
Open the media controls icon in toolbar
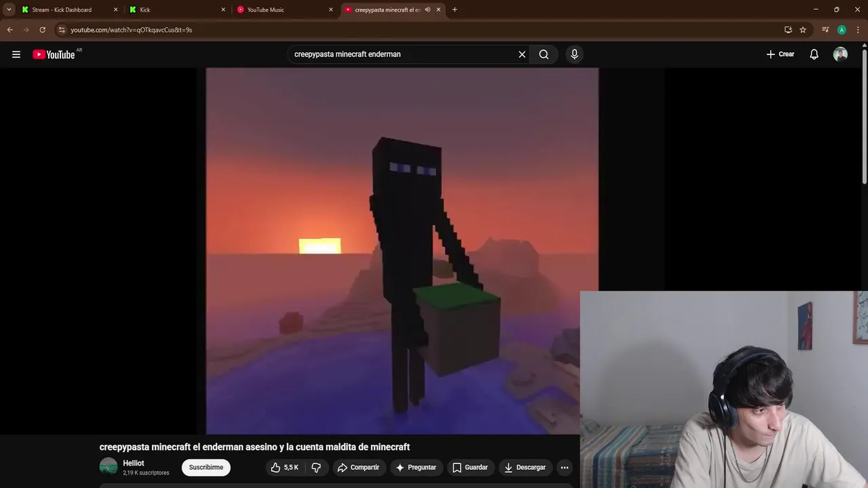(x=825, y=30)
